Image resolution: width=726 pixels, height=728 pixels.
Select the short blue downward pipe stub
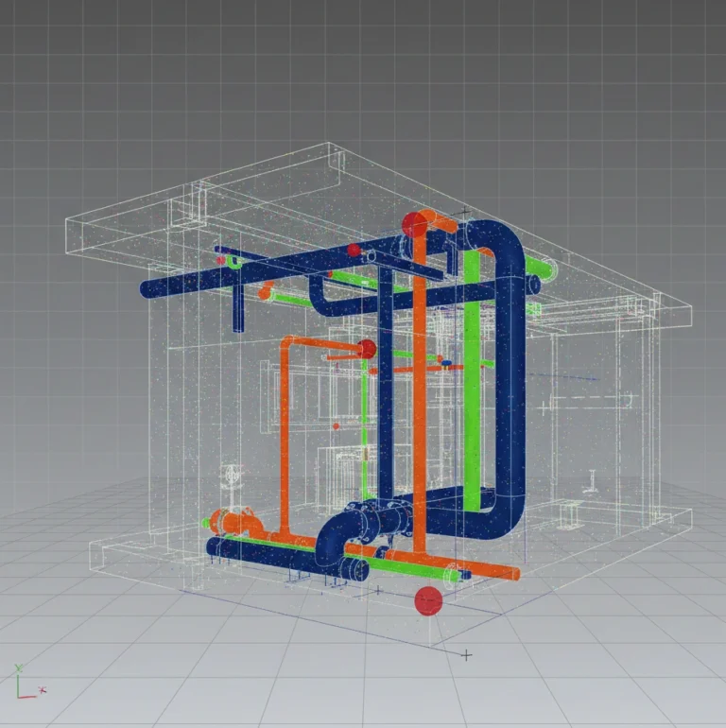pos(238,308)
